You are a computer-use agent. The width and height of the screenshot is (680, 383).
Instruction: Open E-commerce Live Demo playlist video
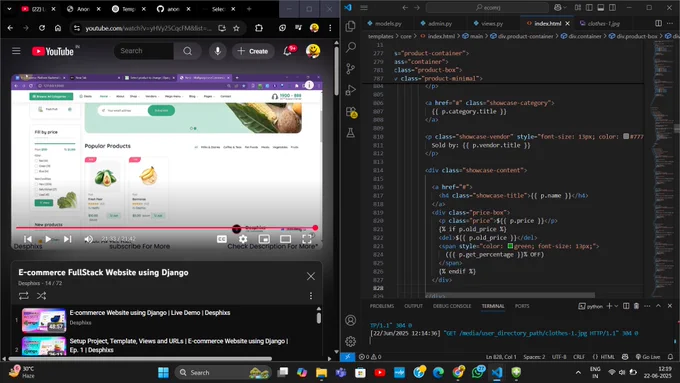click(x=150, y=313)
